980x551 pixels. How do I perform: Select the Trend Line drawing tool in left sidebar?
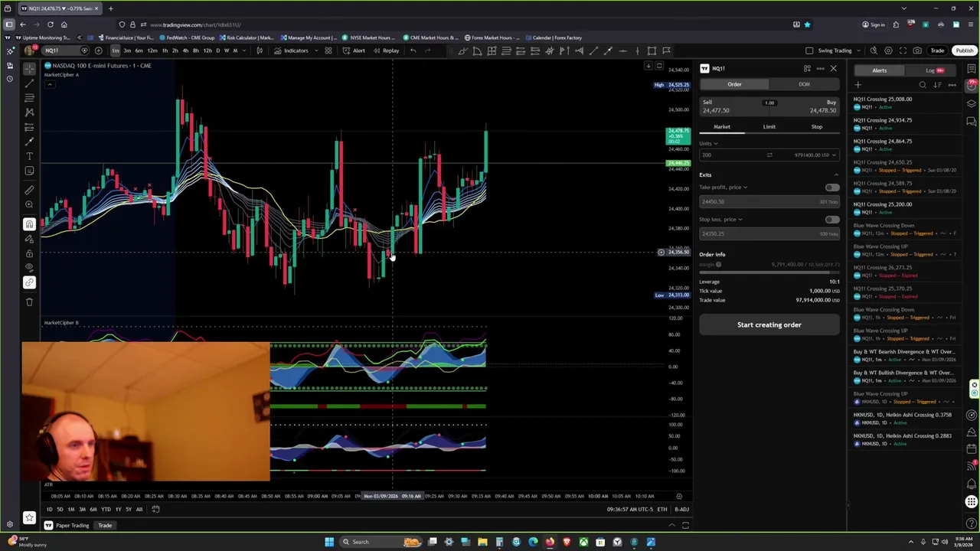[29, 83]
